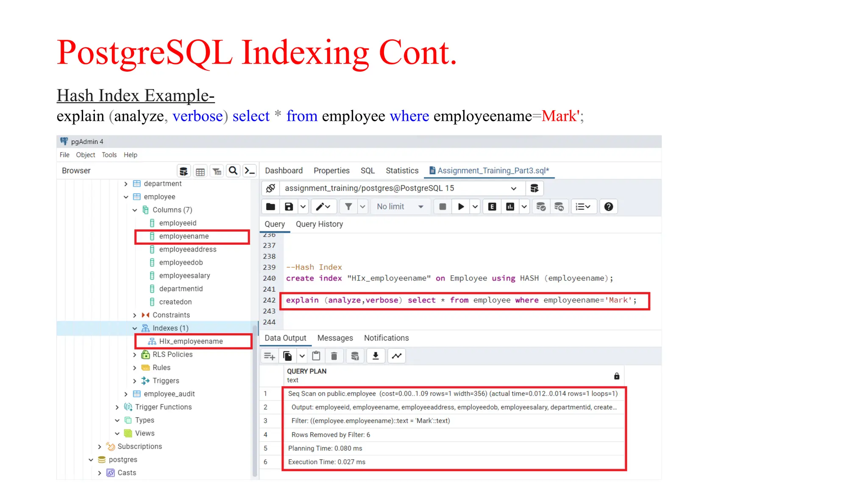
Task: Open Search Objects magnifier icon
Action: (233, 171)
